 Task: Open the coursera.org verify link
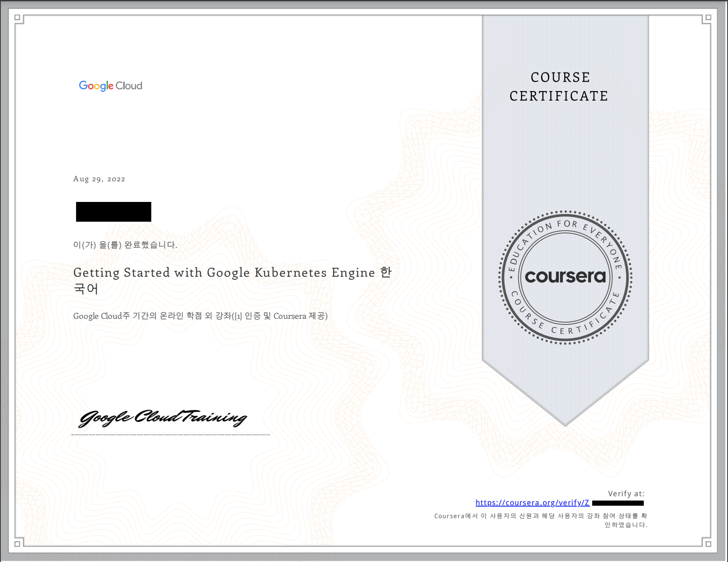pyautogui.click(x=532, y=503)
